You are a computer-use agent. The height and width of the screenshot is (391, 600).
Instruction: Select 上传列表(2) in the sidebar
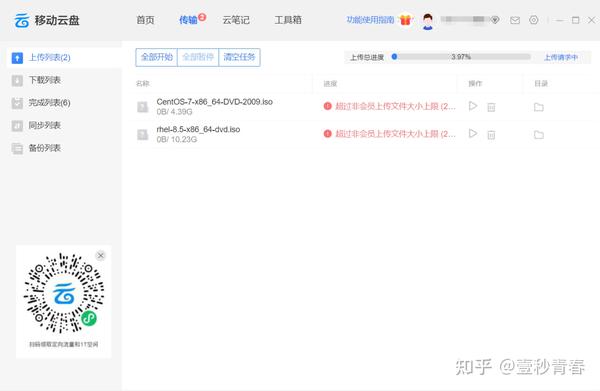coord(64,58)
